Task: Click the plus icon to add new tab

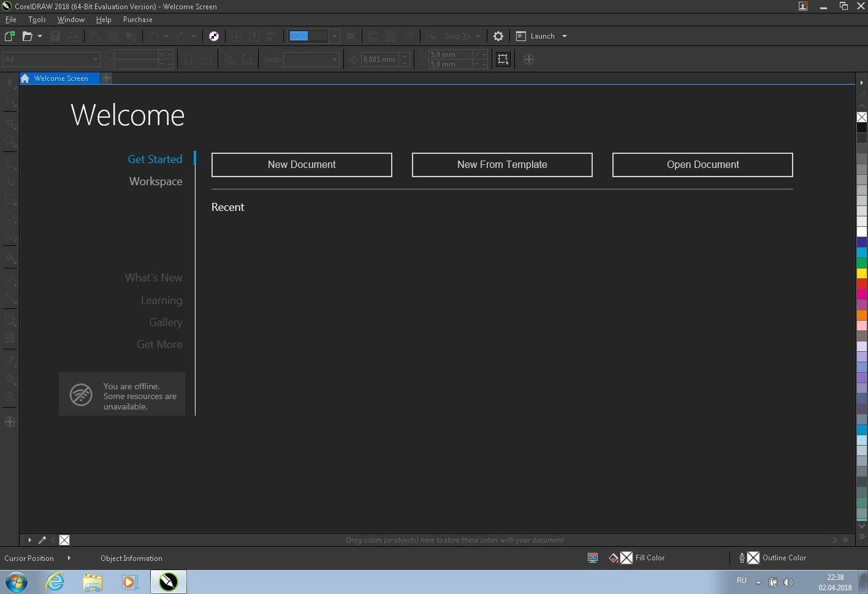Action: [x=106, y=78]
